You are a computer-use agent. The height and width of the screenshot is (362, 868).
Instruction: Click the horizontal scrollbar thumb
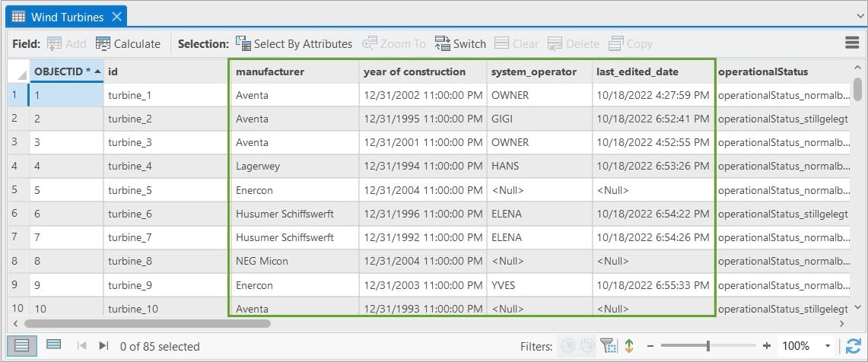pyautogui.click(x=148, y=323)
